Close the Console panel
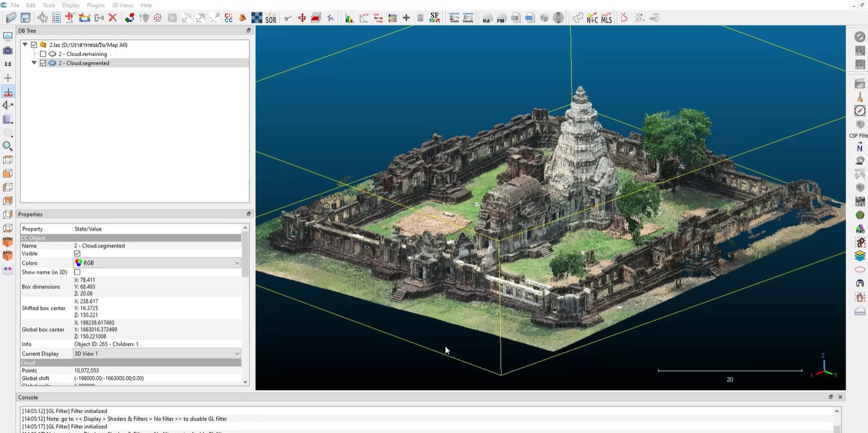Viewport: 868px width, 433px height. (x=840, y=397)
